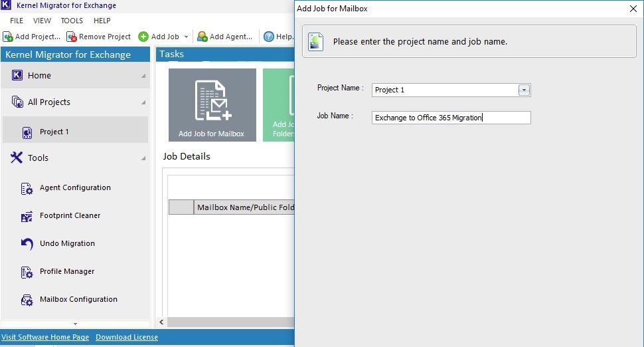Click the Tools section label
The width and height of the screenshot is (644, 347).
[x=39, y=158]
